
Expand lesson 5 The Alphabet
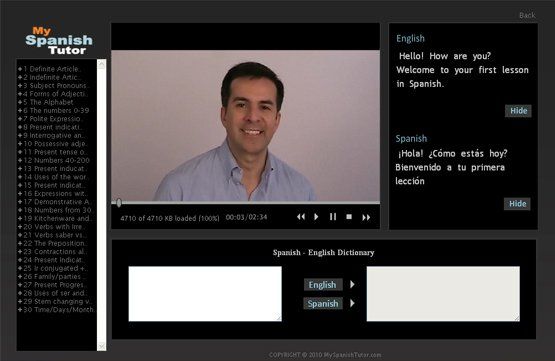pos(20,102)
